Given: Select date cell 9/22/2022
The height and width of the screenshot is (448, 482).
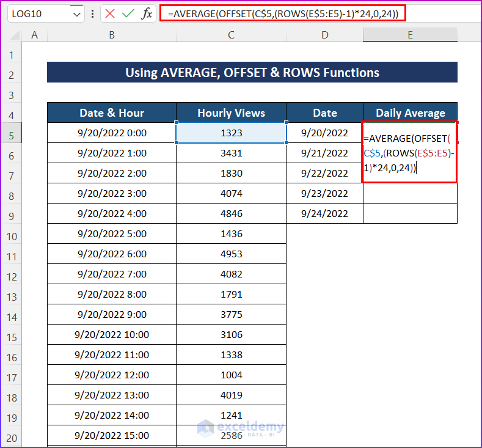Looking at the screenshot, I should tap(324, 173).
